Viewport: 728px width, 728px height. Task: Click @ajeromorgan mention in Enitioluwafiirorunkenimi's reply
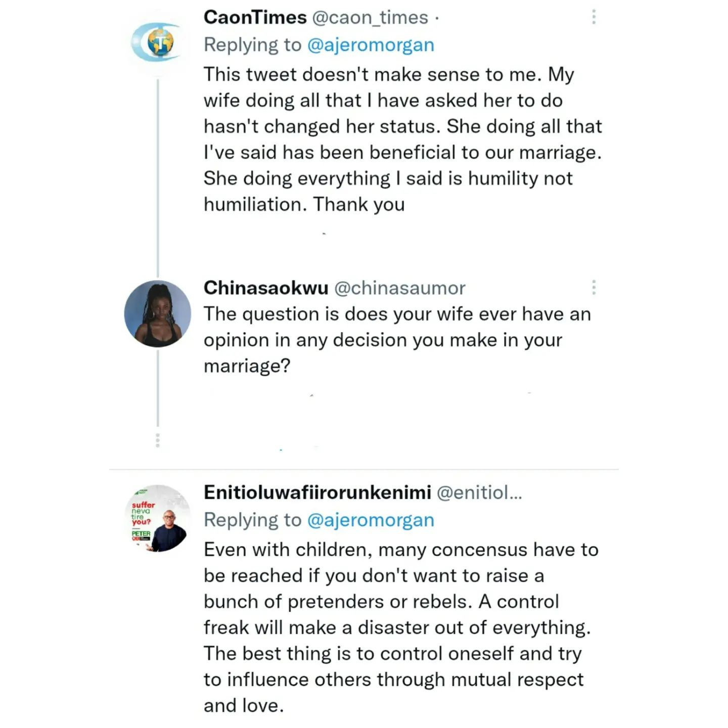371,520
